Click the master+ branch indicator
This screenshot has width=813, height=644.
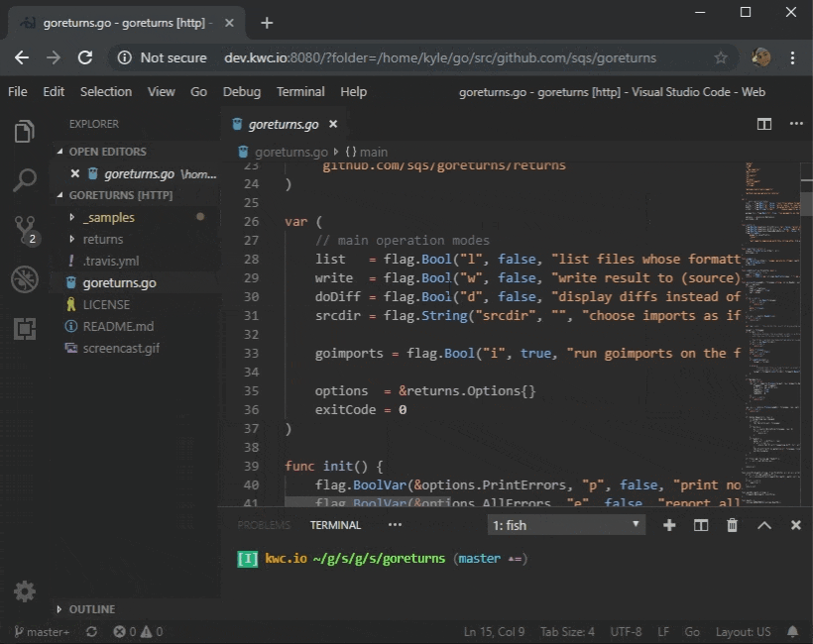click(x=42, y=631)
